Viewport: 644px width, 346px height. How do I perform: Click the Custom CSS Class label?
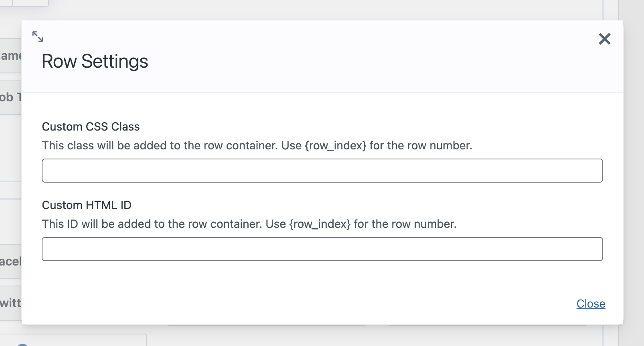[x=91, y=127]
